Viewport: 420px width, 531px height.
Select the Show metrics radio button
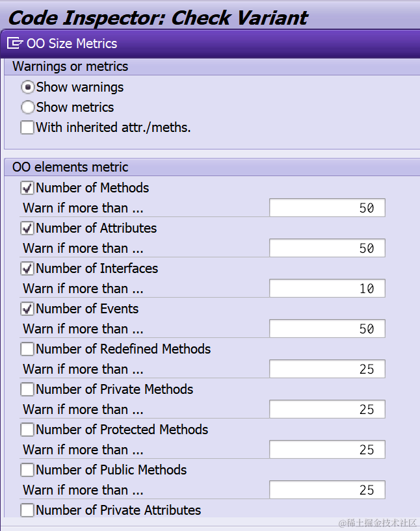coord(28,107)
